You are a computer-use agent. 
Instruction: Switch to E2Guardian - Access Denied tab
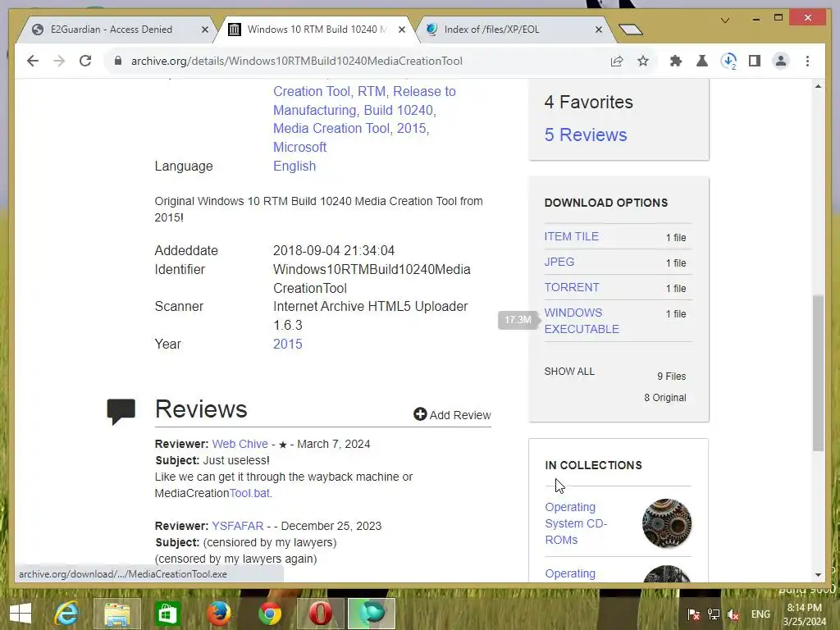[x=112, y=30]
